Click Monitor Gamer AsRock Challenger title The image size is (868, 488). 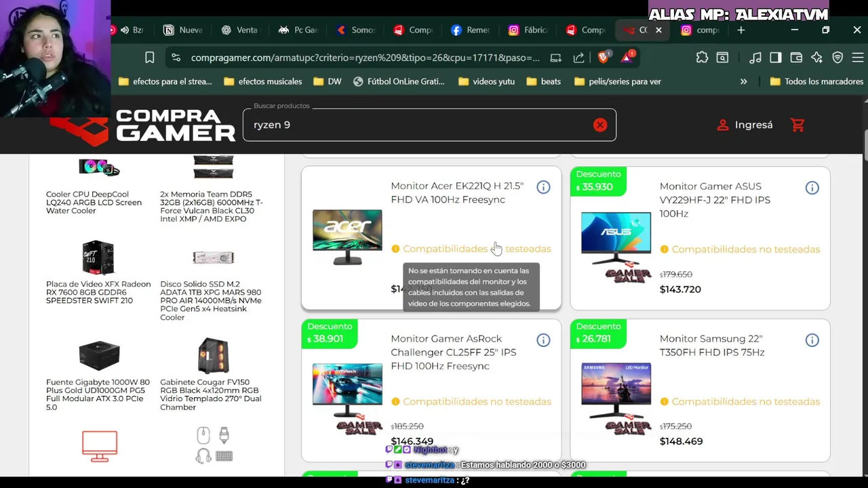453,352
